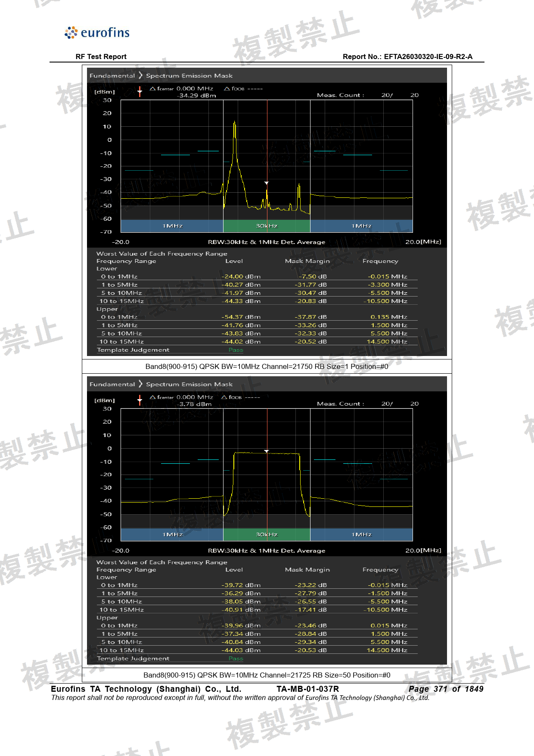Click the eurofins logo
The height and width of the screenshot is (756, 534).
(97, 33)
